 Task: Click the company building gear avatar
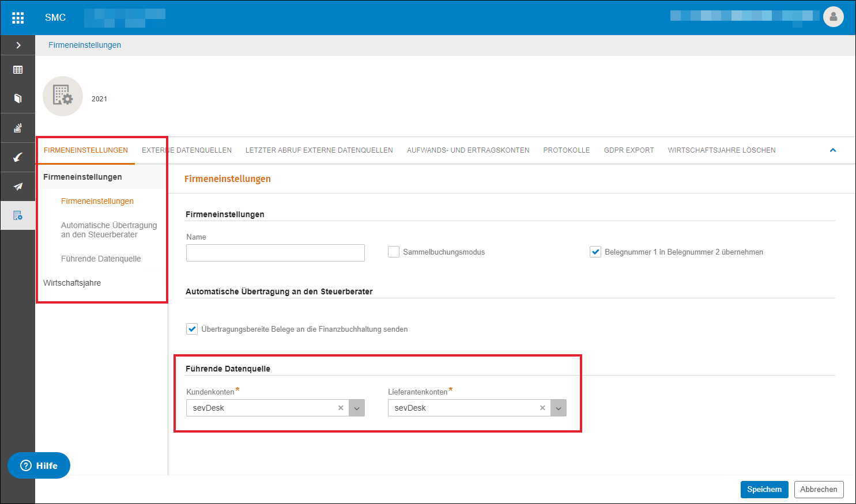click(63, 96)
